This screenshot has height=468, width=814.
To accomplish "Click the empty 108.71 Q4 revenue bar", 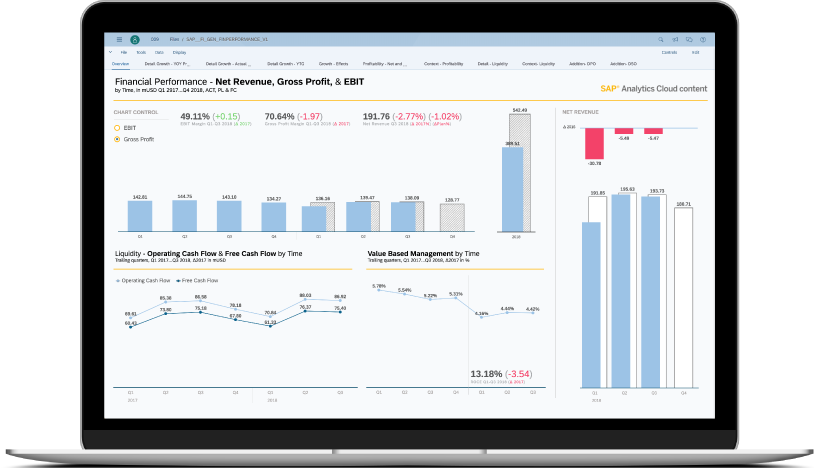I will 683,298.
